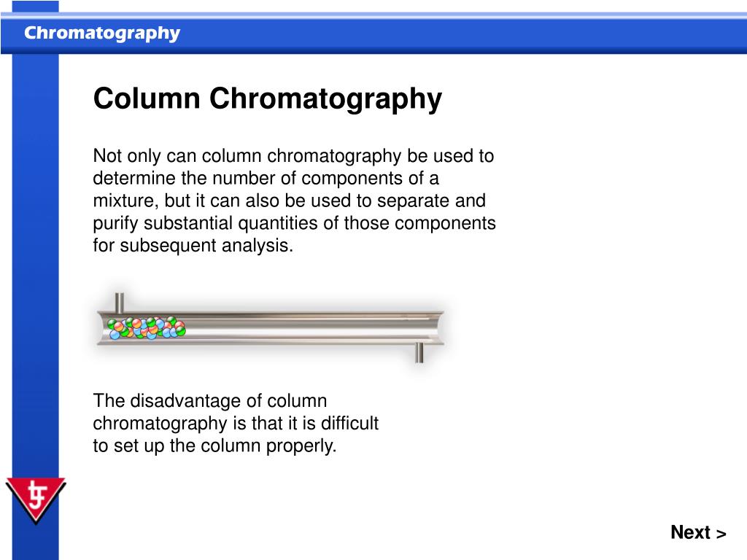Viewport: 747px width, 560px height.
Task: Click the '>' arrow beside Next
Action: click(721, 534)
